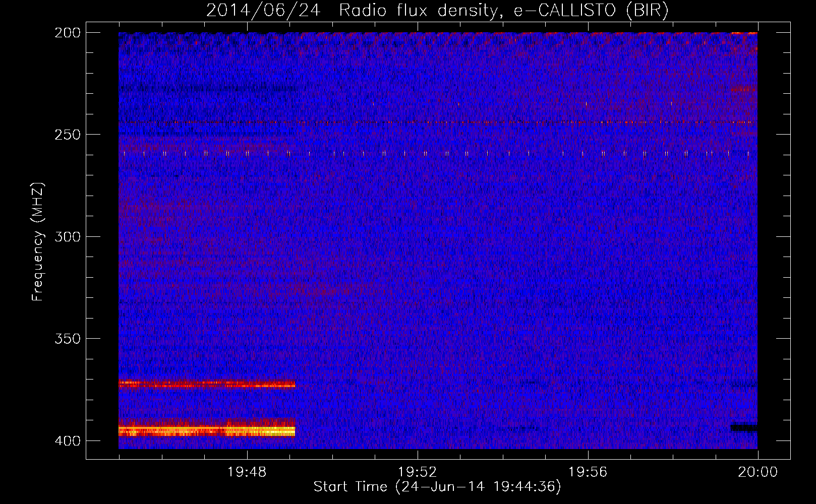The image size is (816, 504).
Task: Click the red-orange emission band near 373 MHz
Action: 207,384
